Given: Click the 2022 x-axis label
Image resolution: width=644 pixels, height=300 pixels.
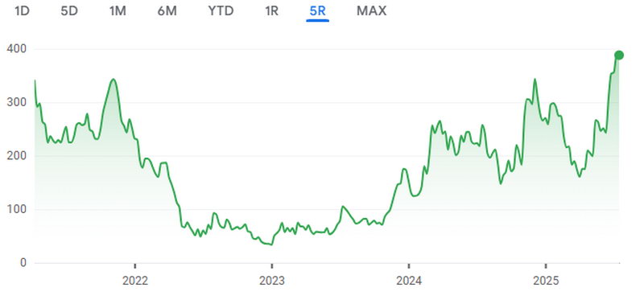Looking at the screenshot, I should 135,282.
